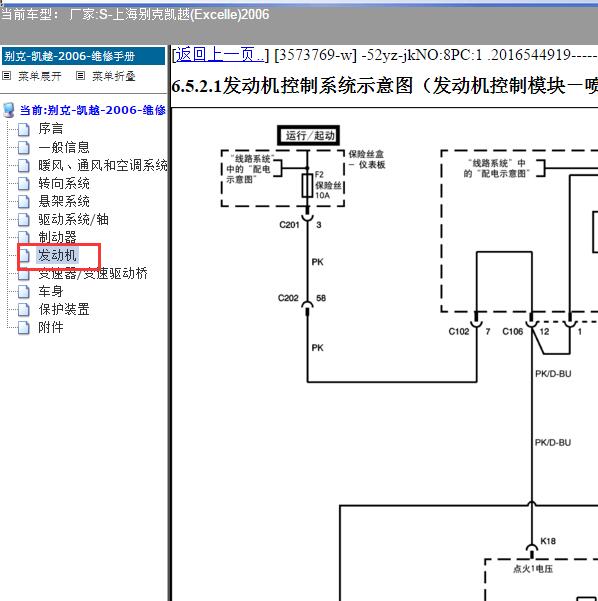Click the title 6.5.2.1发动机控制系统示意图

coord(292,85)
